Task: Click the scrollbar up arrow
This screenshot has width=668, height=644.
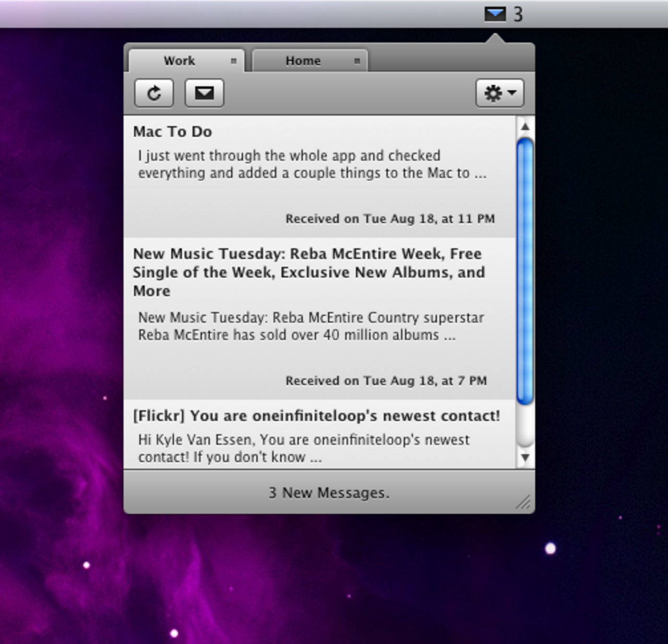Action: click(x=525, y=126)
